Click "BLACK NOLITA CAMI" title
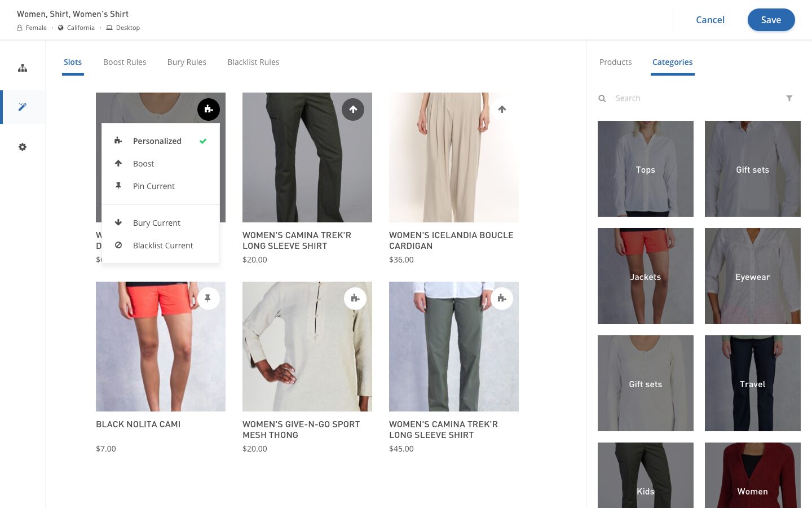The width and height of the screenshot is (812, 508). [x=138, y=424]
